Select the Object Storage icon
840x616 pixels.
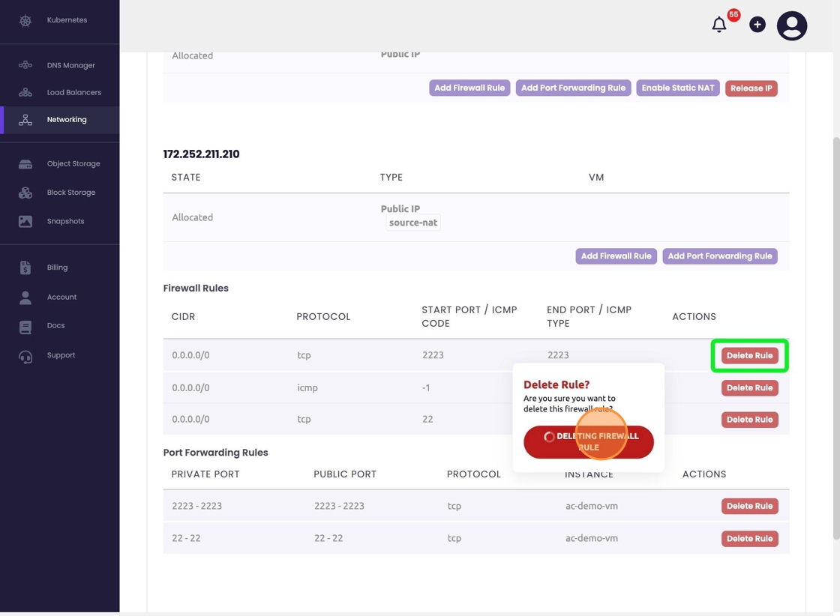tap(25, 163)
